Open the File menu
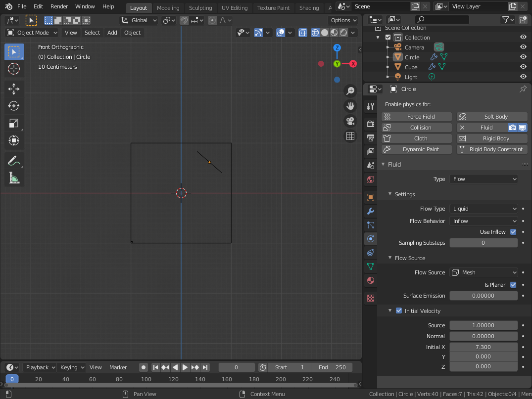The image size is (532, 399). click(22, 6)
